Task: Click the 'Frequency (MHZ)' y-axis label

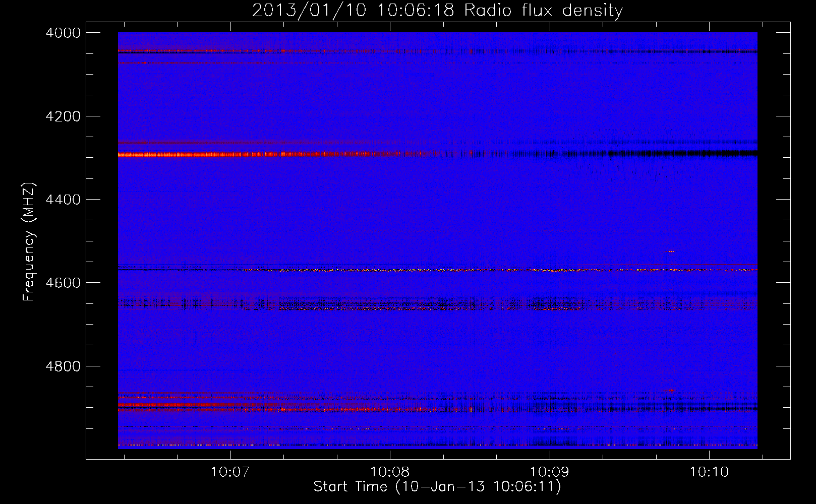Action: pos(29,242)
